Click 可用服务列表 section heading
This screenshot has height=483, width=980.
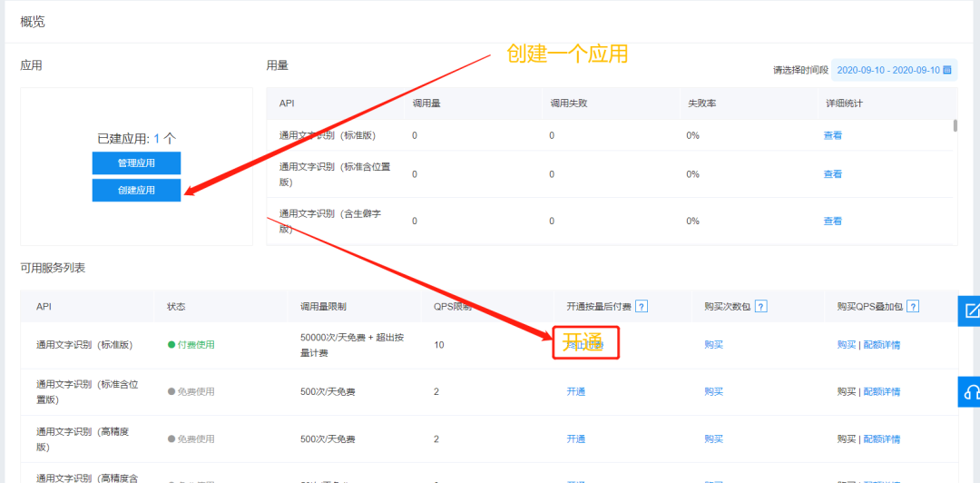53,268
